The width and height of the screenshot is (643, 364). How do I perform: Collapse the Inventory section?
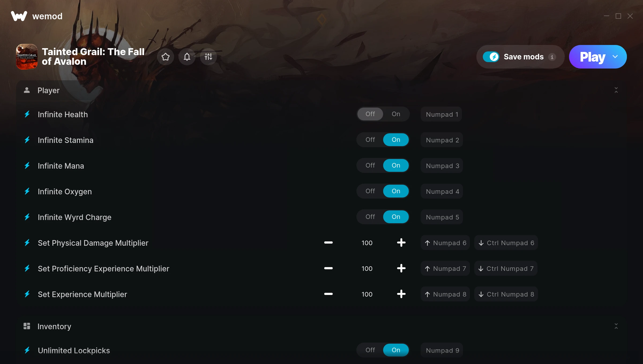pyautogui.click(x=616, y=326)
